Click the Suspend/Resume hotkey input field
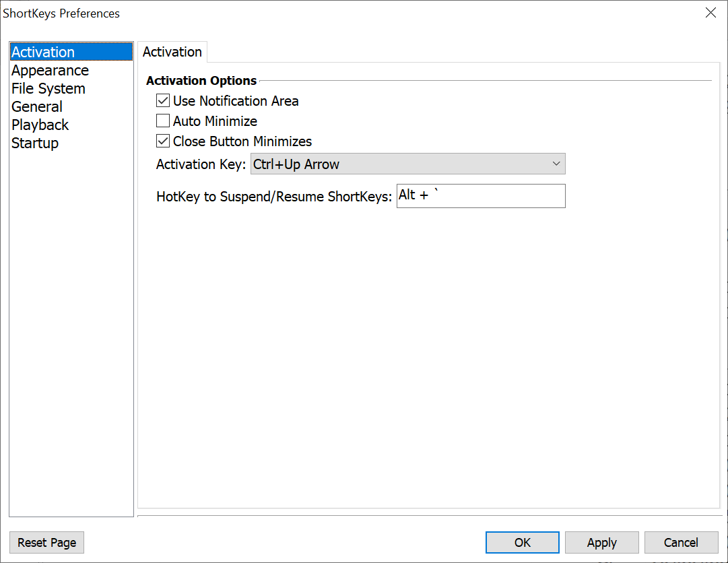This screenshot has height=563, width=728. coord(481,196)
